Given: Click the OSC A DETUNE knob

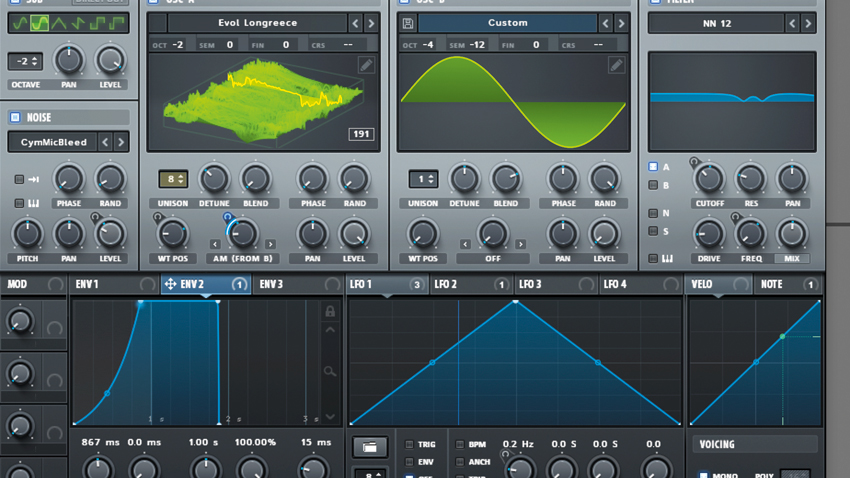Looking at the screenshot, I should (214, 179).
